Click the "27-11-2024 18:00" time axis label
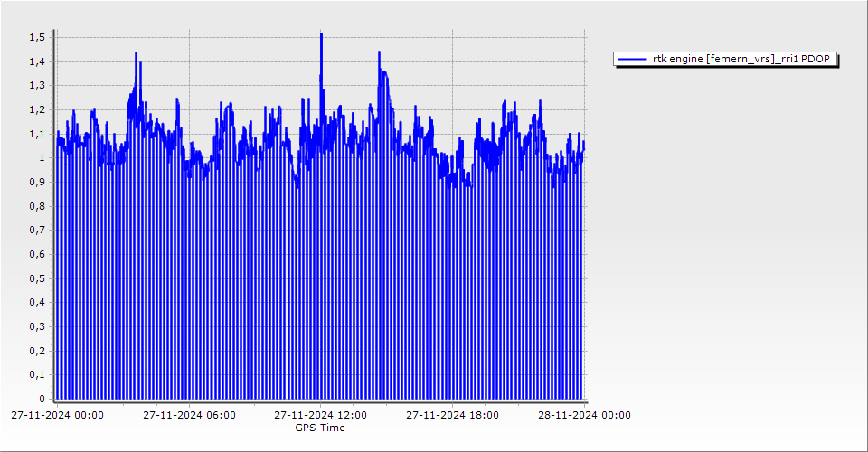 pyautogui.click(x=452, y=416)
